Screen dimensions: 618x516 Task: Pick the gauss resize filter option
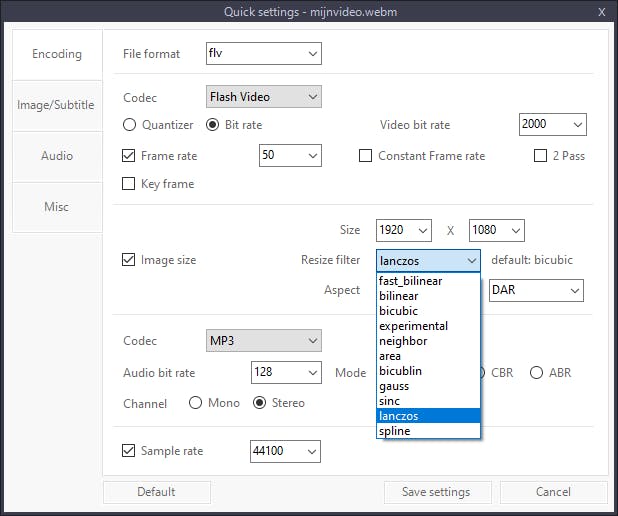click(x=394, y=386)
